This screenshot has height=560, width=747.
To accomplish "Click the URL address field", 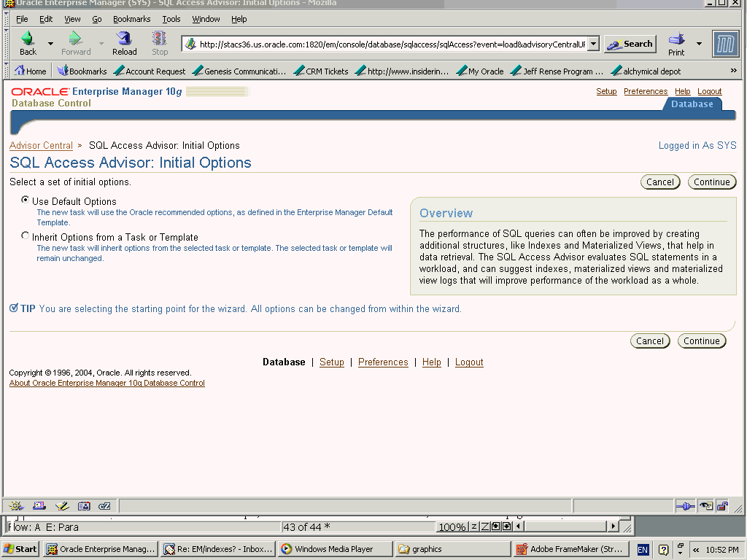I will [391, 44].
